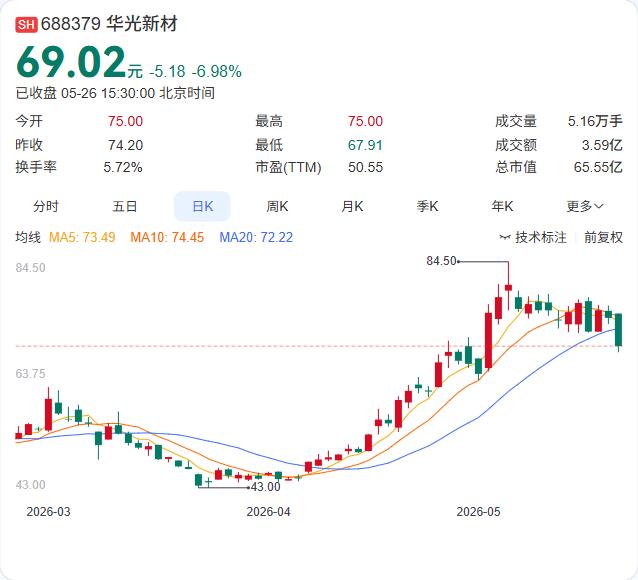Switch to the 年K yearly tab
Image resolution: width=638 pixels, height=580 pixels.
(502, 206)
